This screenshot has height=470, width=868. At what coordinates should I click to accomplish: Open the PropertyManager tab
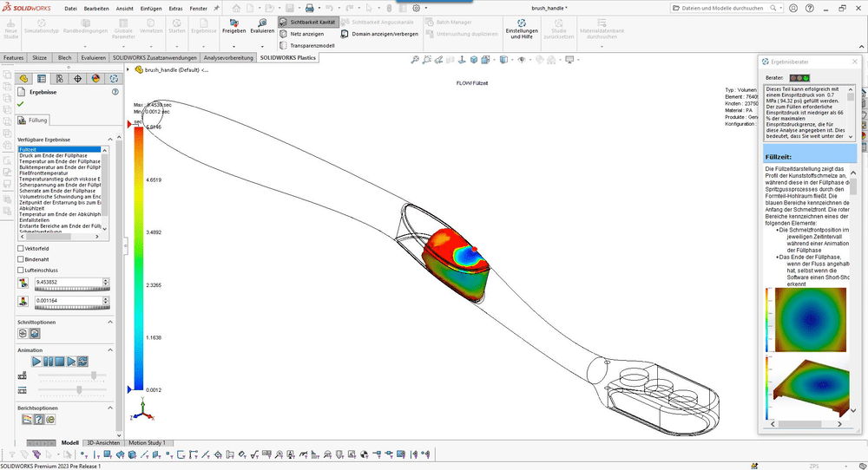coord(42,79)
